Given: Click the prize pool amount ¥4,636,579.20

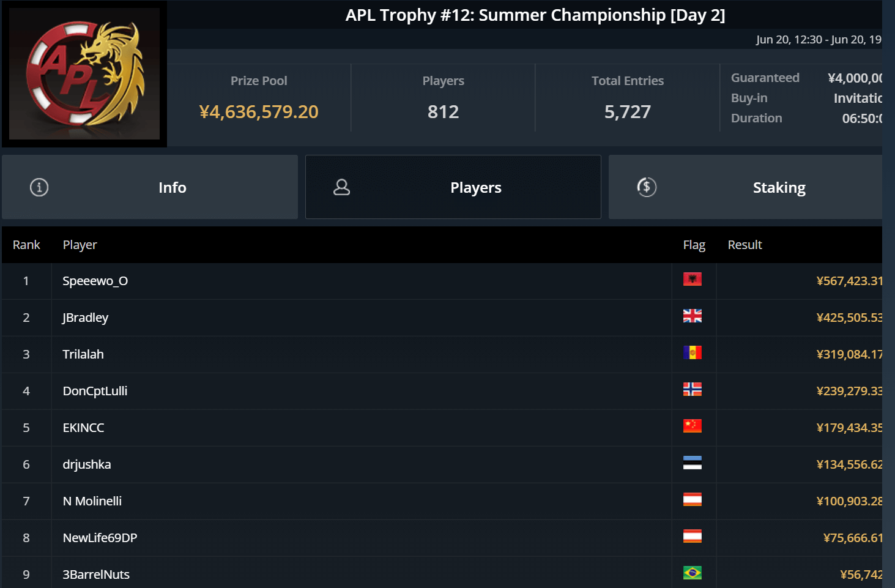Looking at the screenshot, I should click(259, 112).
